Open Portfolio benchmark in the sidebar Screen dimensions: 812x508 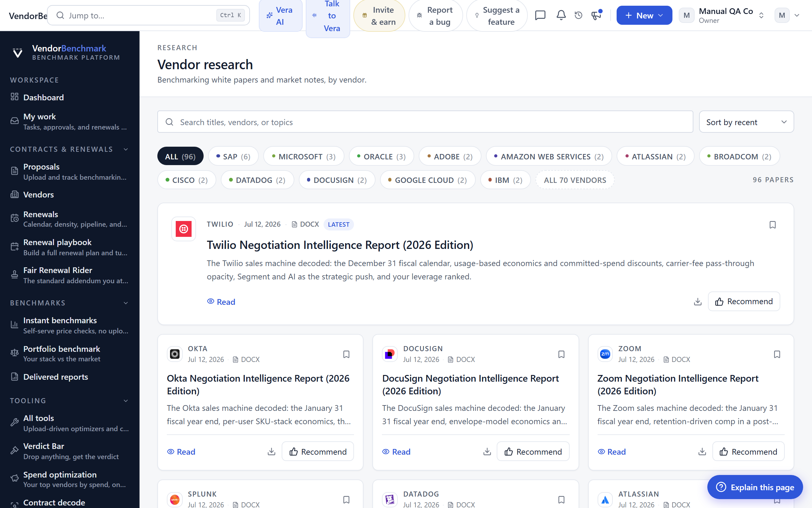[69, 353]
